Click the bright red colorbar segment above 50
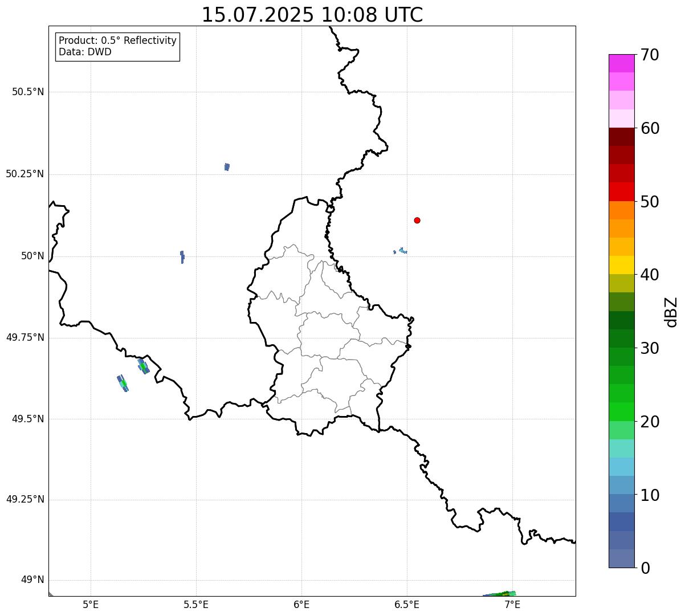This screenshot has height=616, width=685. [x=621, y=191]
